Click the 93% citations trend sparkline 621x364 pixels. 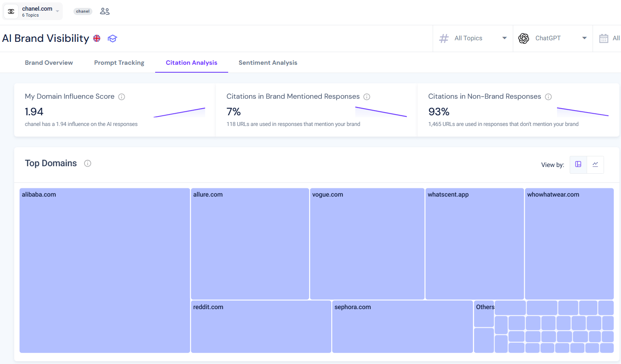coord(583,111)
